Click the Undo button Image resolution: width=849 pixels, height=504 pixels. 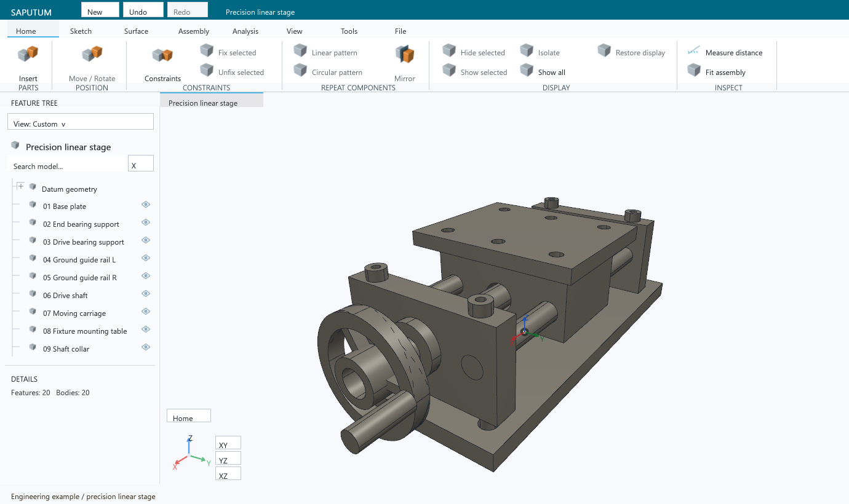point(143,9)
